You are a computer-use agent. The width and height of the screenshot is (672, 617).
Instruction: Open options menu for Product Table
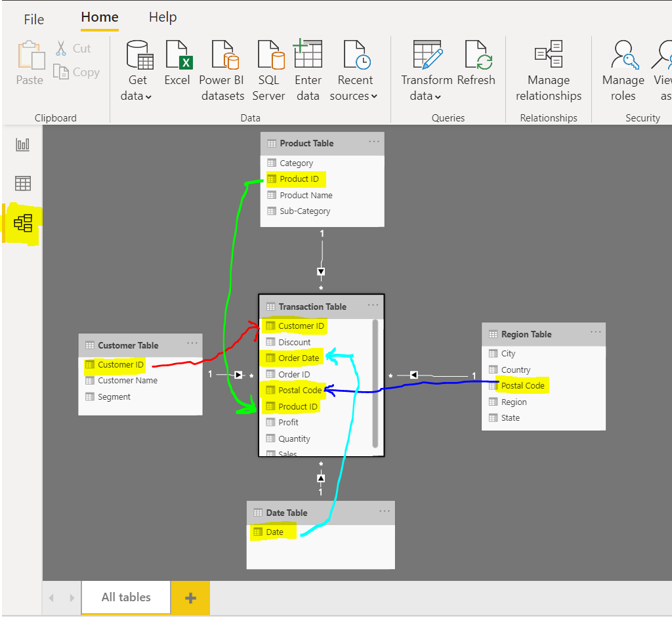(x=373, y=142)
